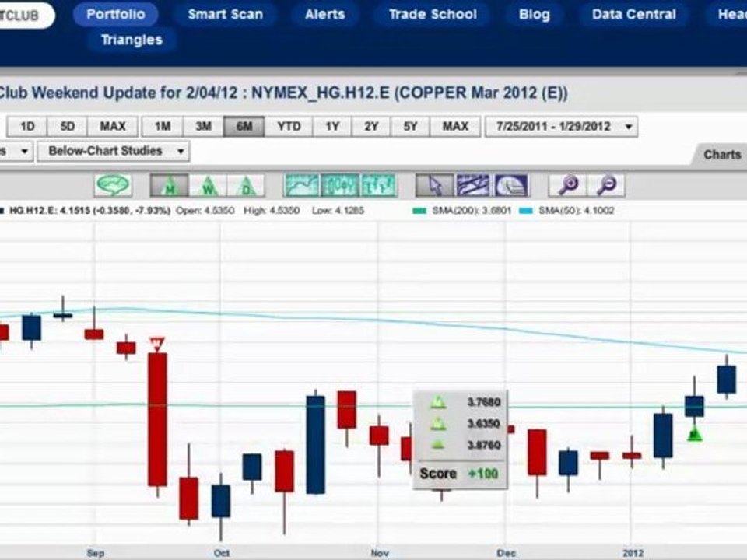Open the 7/25/2011 - 1/29/2012 date range dropdown

coord(561,127)
